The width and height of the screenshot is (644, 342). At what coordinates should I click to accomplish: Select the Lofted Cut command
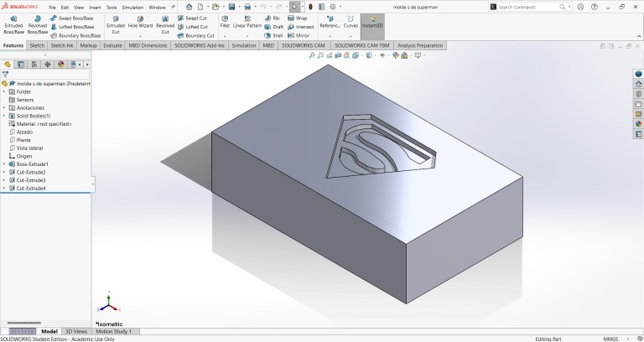[x=193, y=27]
